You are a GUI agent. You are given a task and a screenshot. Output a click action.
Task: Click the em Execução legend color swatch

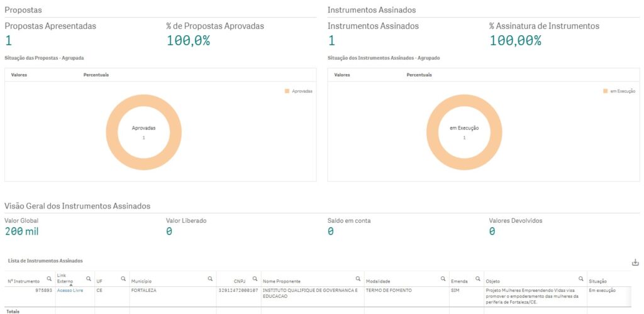tap(606, 91)
